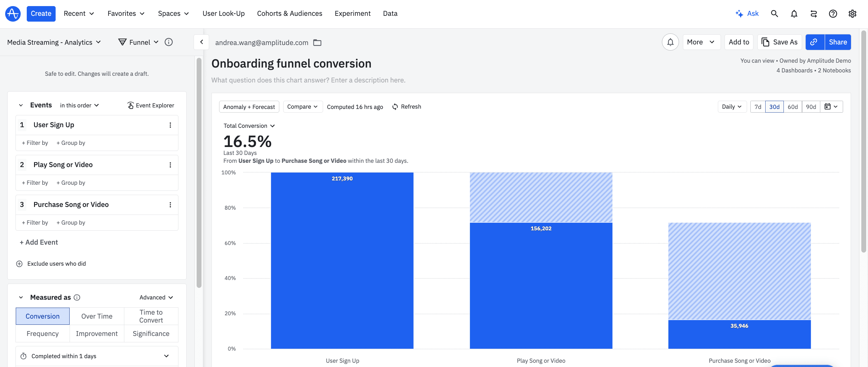Click the Save As button

[779, 42]
